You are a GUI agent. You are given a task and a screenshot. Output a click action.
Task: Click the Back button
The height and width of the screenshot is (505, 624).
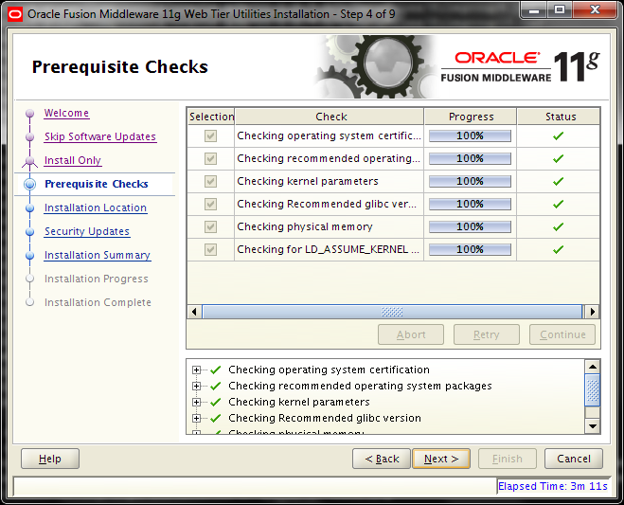click(381, 459)
